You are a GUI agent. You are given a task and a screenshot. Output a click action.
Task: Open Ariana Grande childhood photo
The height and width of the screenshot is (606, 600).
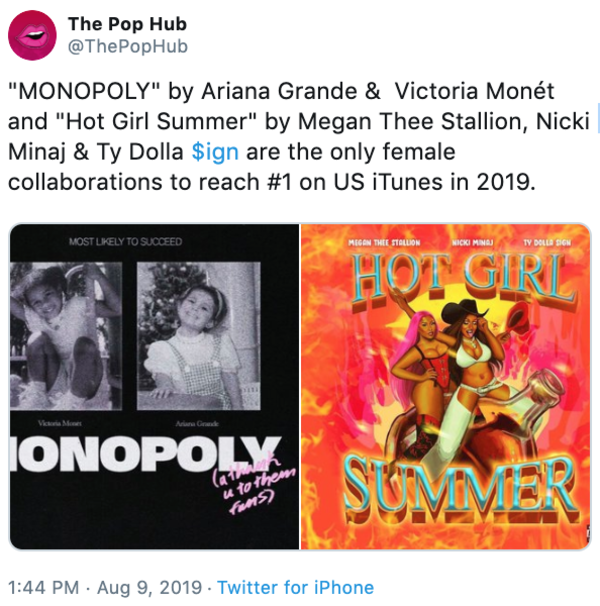click(199, 335)
